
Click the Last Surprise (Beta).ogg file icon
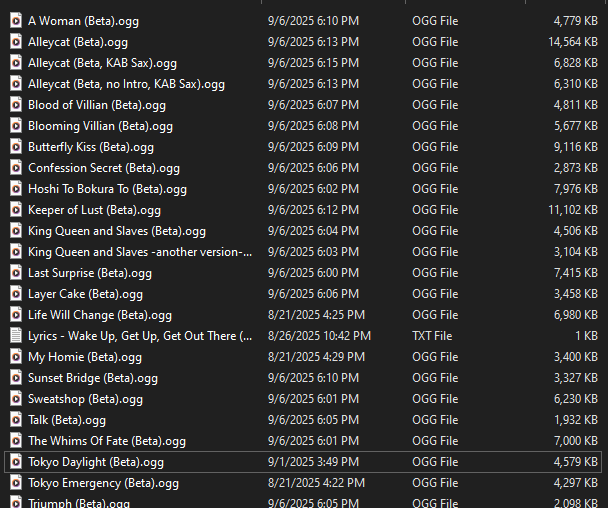pyautogui.click(x=16, y=273)
